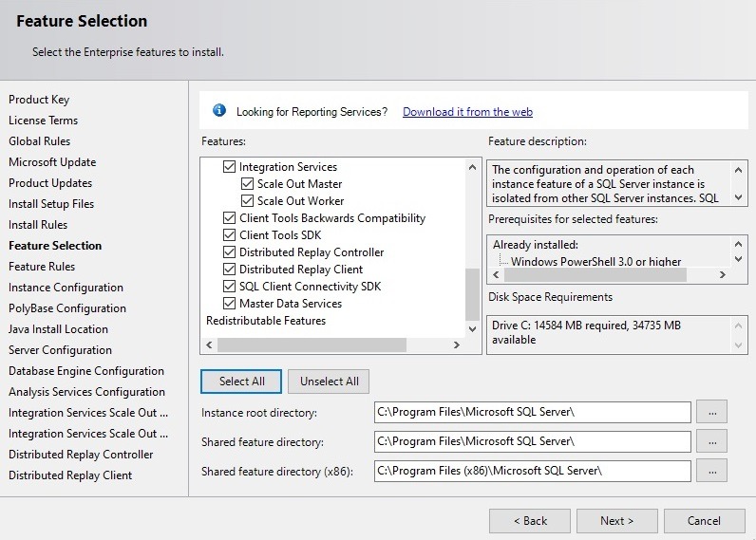Click the Features list horizontal scrollbar
This screenshot has height=540, width=756.
313,344
